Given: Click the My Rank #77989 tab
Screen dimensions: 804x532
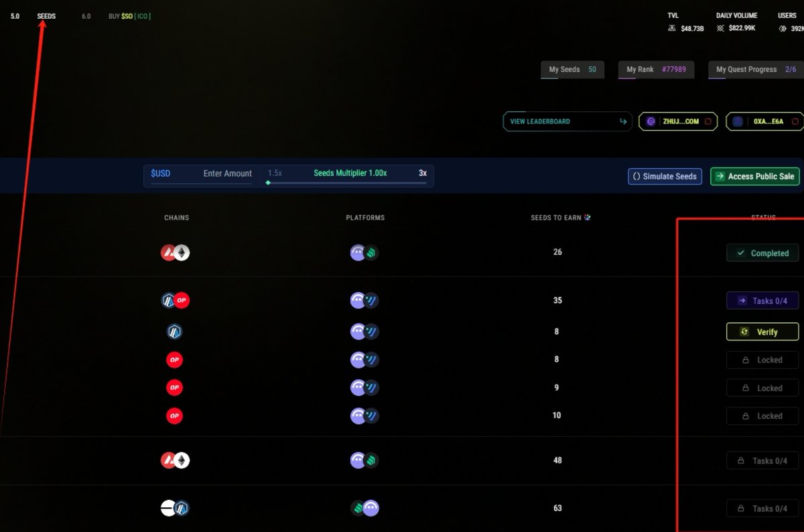Looking at the screenshot, I should click(x=656, y=70).
